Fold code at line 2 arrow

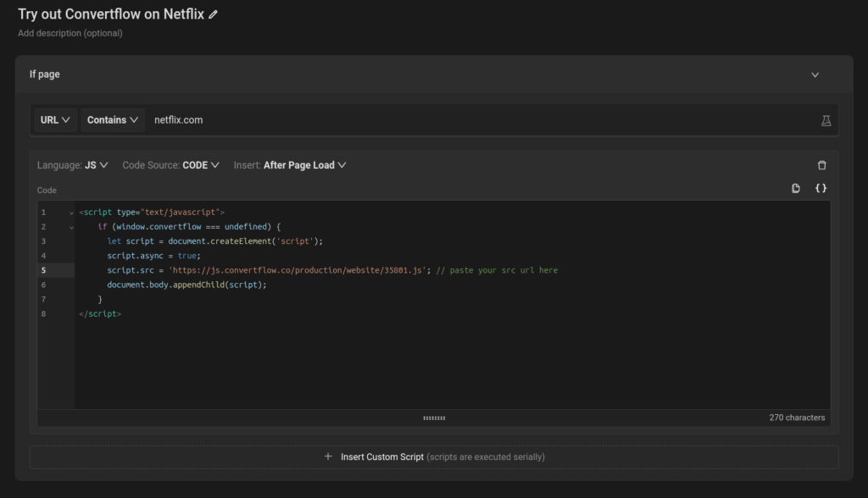click(71, 228)
